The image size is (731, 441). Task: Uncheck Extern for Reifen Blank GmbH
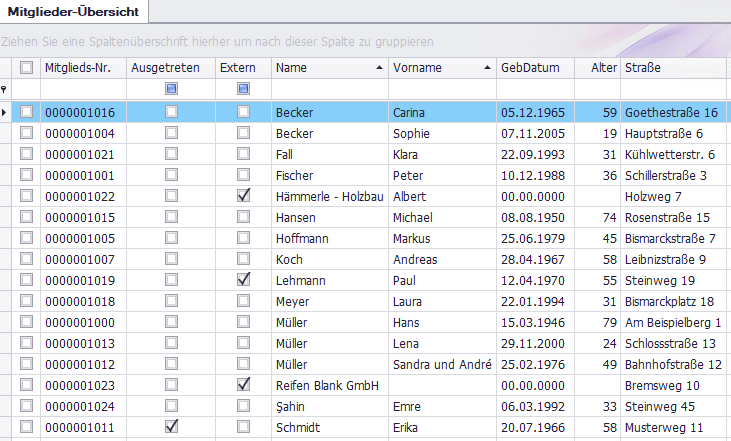(243, 385)
